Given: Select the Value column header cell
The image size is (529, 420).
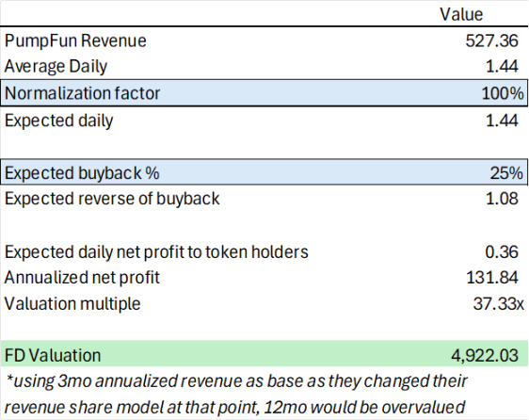Looking at the screenshot, I should click(461, 14).
